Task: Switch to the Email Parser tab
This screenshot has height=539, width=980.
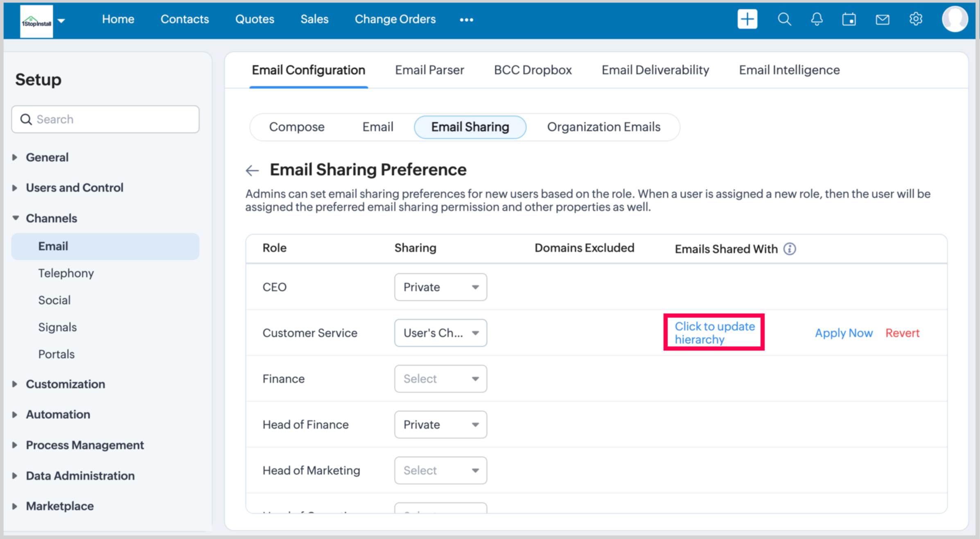Action: [429, 70]
